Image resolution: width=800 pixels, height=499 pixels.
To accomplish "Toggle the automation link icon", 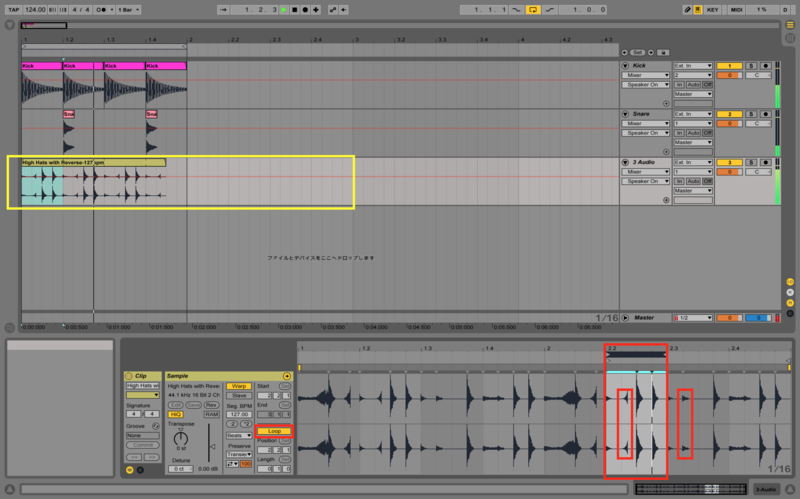I will pyautogui.click(x=333, y=10).
